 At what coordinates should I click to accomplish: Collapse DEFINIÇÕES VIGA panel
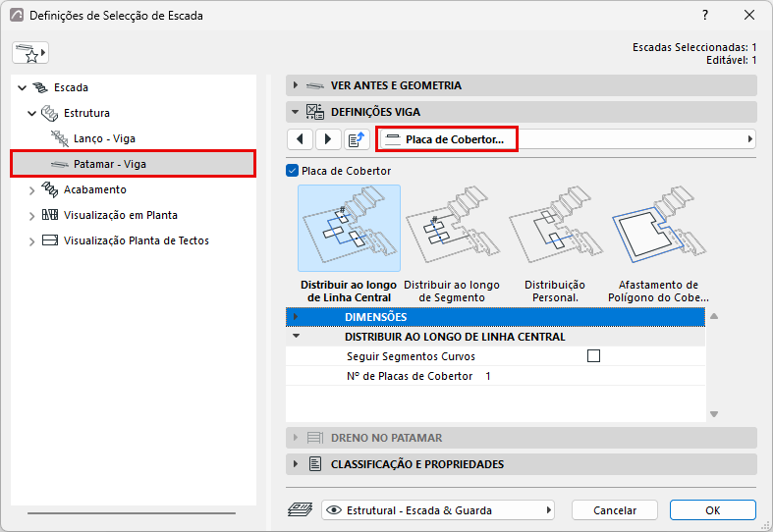tap(296, 112)
